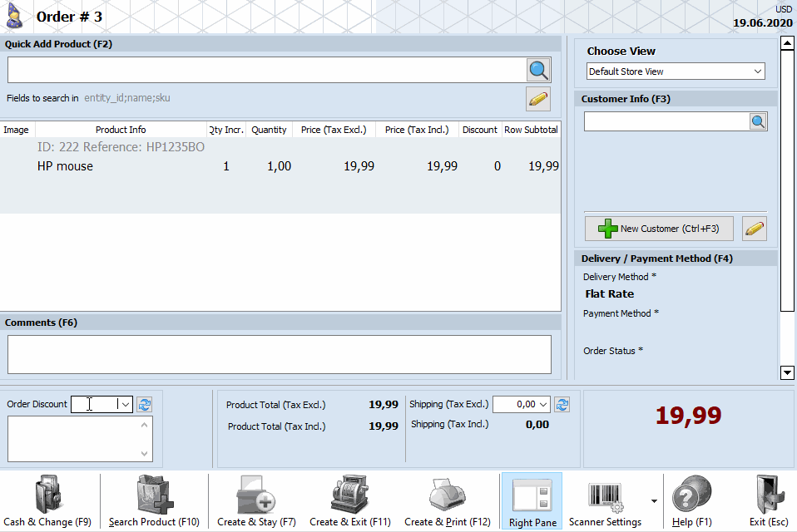Click the Order Status * label

pos(613,351)
